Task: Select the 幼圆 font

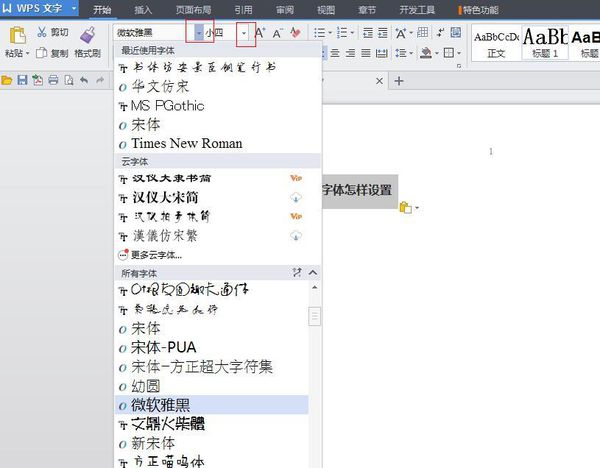Action: tap(211, 386)
